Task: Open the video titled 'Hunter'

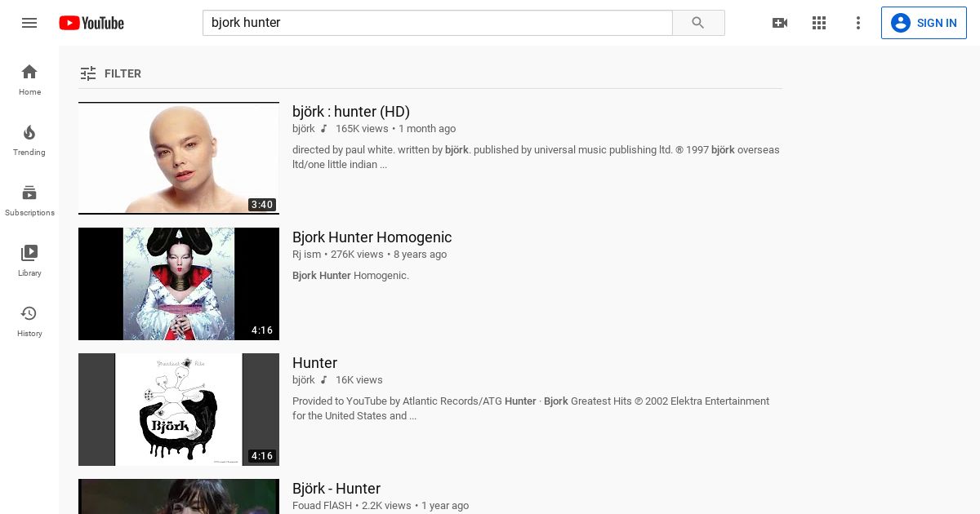Action: 314,363
